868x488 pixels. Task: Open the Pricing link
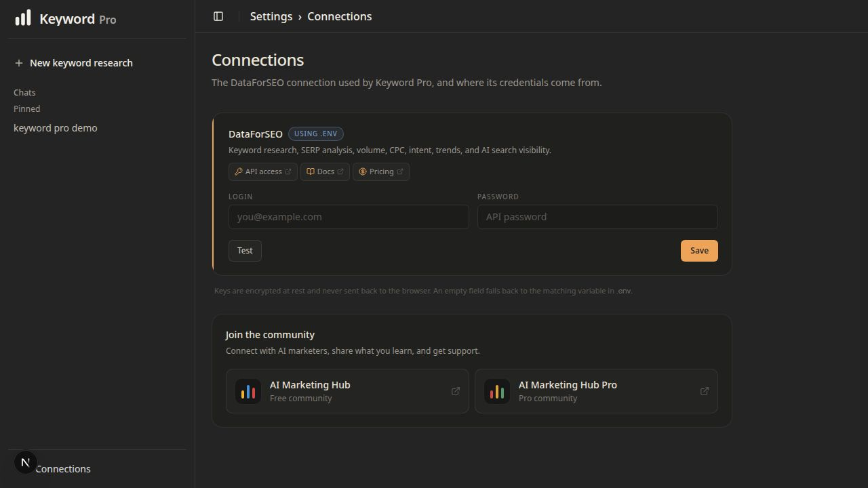(x=381, y=171)
